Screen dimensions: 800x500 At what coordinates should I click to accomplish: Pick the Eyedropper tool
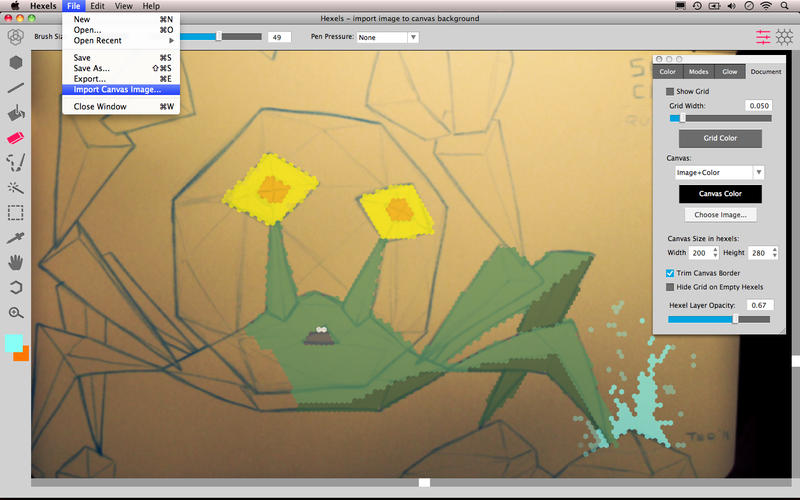tap(16, 237)
